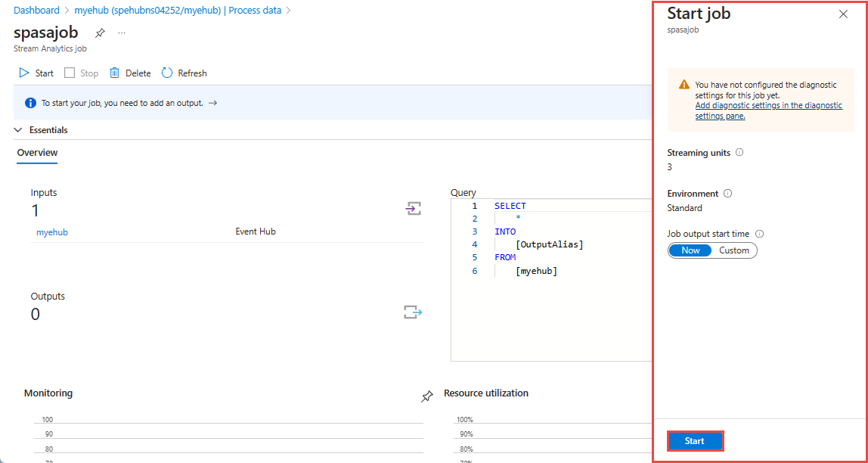
Task: Delete the spasajob Stream Analytics job
Action: pos(129,73)
